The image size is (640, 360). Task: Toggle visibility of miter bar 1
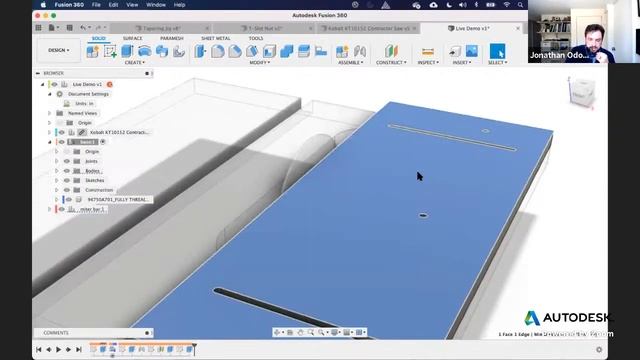(x=62, y=209)
